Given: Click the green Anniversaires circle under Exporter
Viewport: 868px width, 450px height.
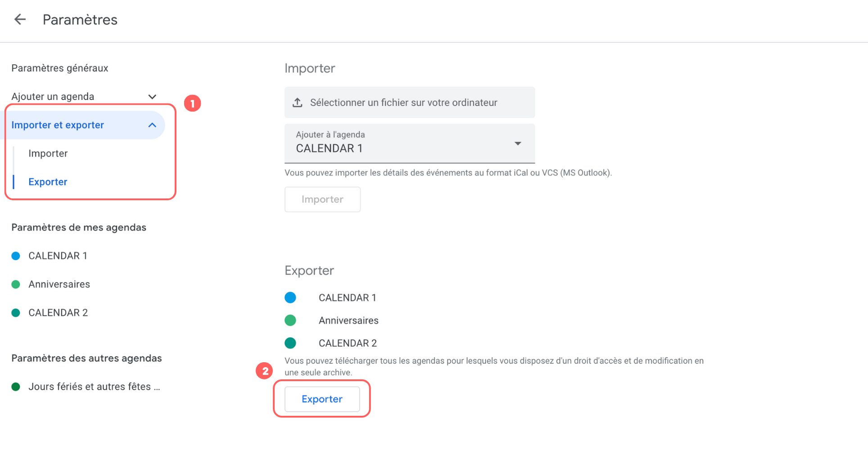Looking at the screenshot, I should point(290,320).
